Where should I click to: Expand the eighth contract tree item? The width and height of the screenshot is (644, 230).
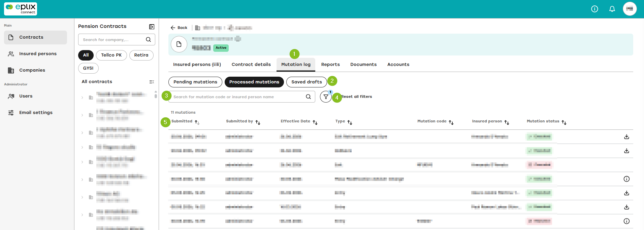(x=82, y=215)
